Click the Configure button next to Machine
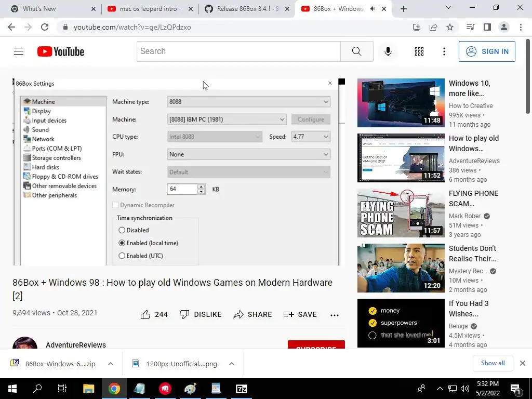This screenshot has height=399, width=532. point(311,119)
